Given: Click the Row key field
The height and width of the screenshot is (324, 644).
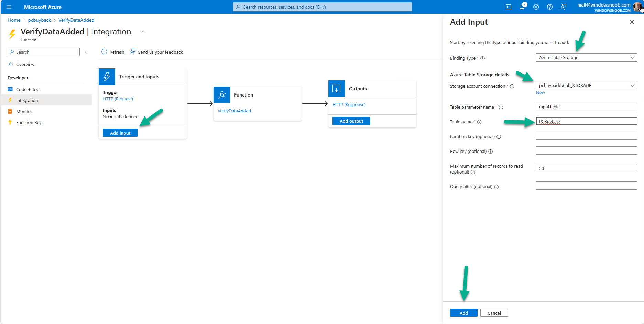Looking at the screenshot, I should (587, 150).
